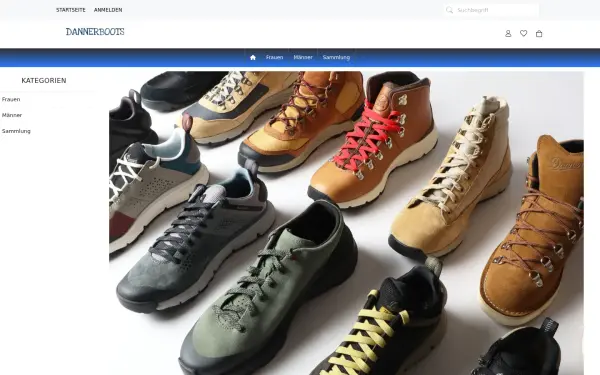Open Frauen in the blue navigation bar
Image resolution: width=600 pixels, height=375 pixels.
274,57
